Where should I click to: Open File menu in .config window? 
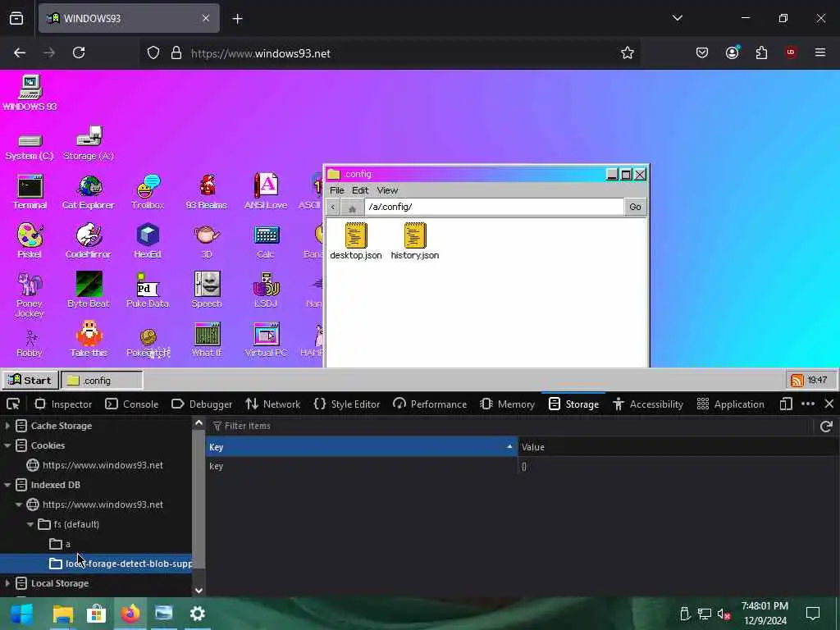pyautogui.click(x=337, y=190)
